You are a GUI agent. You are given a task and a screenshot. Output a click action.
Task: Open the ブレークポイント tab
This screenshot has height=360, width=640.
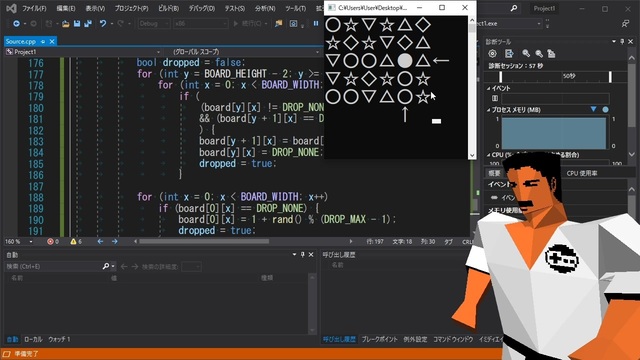pyautogui.click(x=379, y=339)
